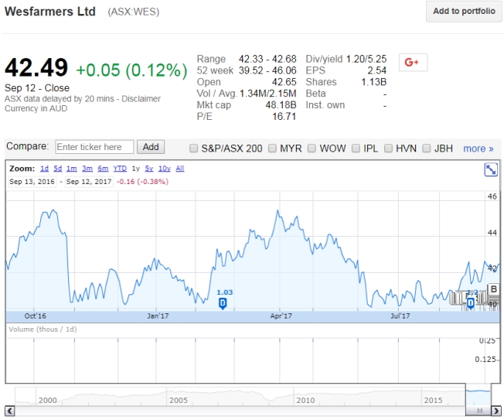The image size is (504, 420).
Task: Edit the Sep 12, 2017 end date
Action: tap(89, 182)
